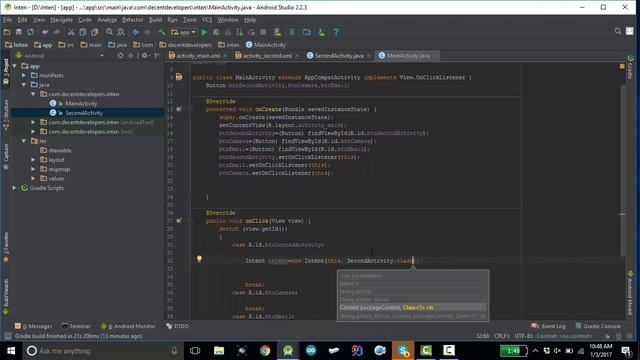Click the intention light bulb icon
Viewport: 640px width, 360px height.
[x=199, y=259]
